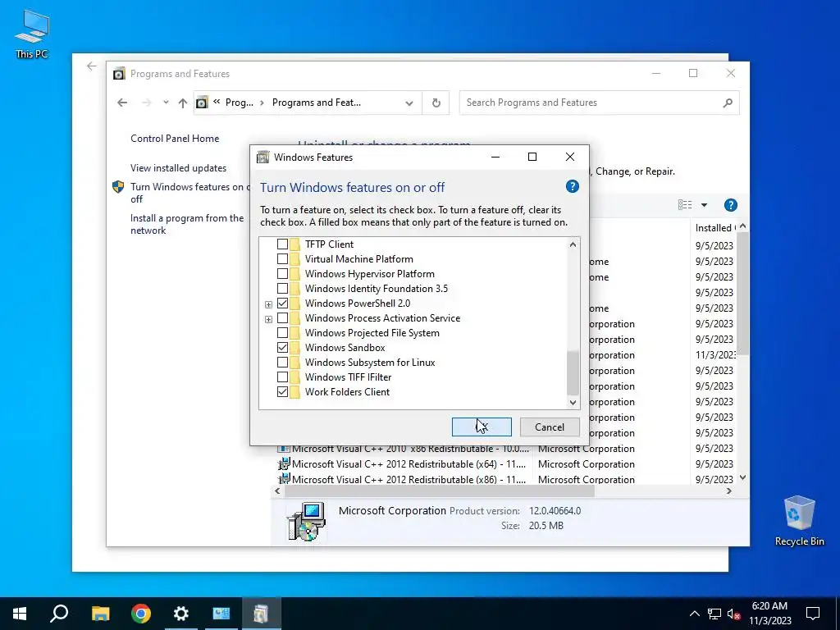840x630 pixels.
Task: Click the Installed On column header
Action: tap(714, 228)
